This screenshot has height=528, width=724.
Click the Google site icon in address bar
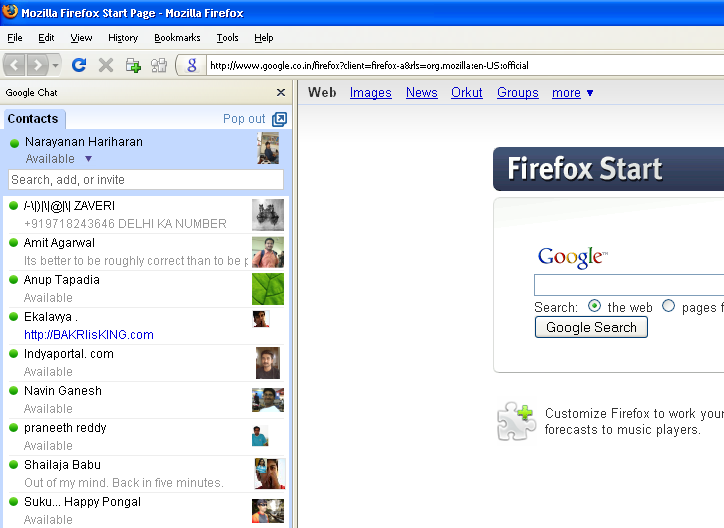click(192, 65)
